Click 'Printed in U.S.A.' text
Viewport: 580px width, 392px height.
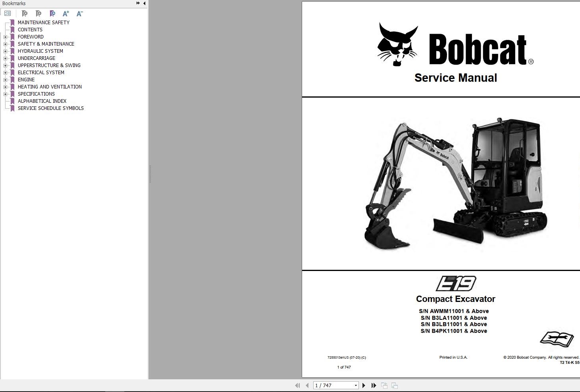tap(453, 357)
